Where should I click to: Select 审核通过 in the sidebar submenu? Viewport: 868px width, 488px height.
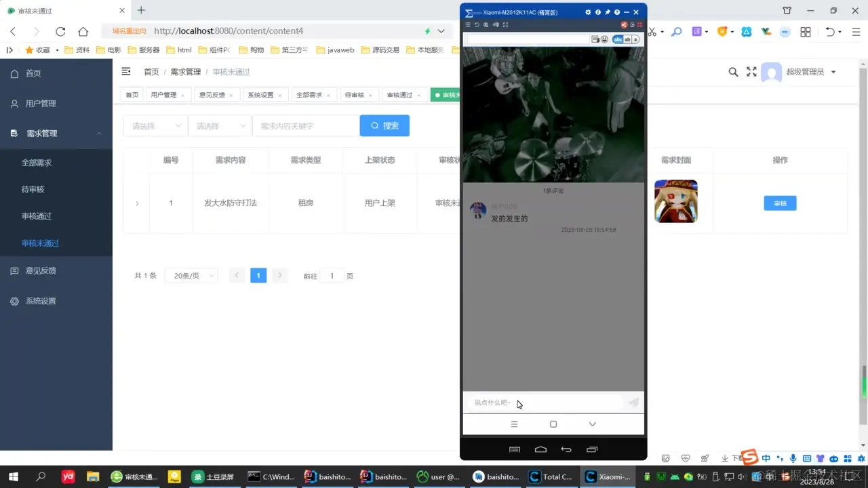[x=56, y=216]
